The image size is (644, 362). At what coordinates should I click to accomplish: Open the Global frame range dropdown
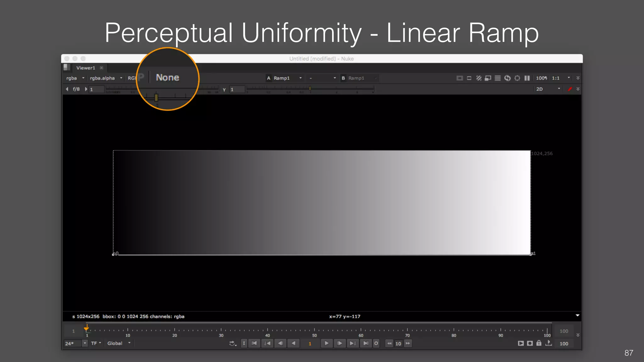point(119,343)
